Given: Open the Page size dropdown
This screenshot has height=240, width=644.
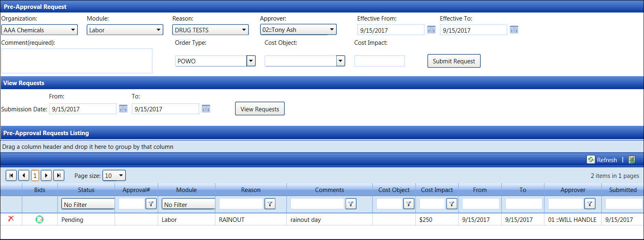Looking at the screenshot, I should click(x=121, y=175).
